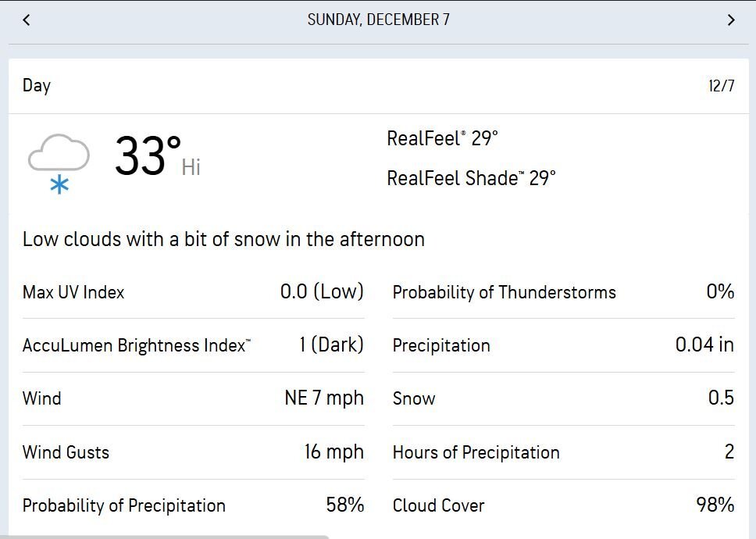Click the RealFeel 29° reading
The image size is (756, 539).
click(442, 139)
